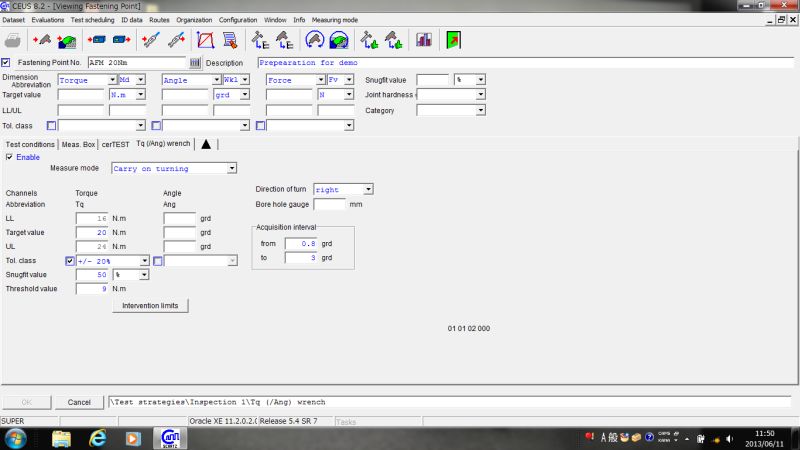Switch to the Meas. Box tab
The image size is (800, 450).
78,144
